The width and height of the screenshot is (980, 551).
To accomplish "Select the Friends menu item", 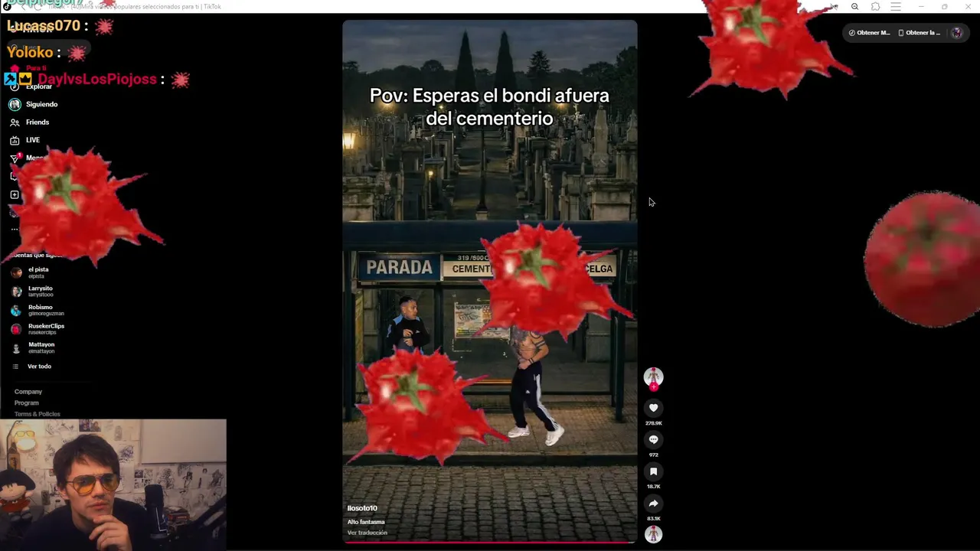I will pyautogui.click(x=38, y=122).
